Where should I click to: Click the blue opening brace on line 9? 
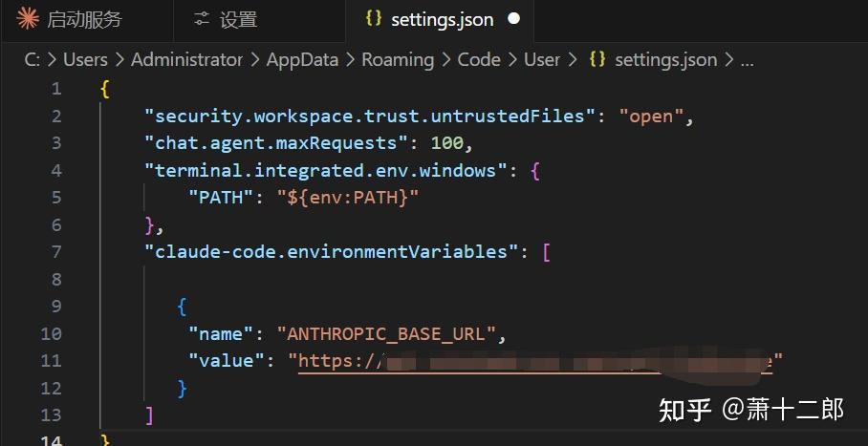(183, 308)
